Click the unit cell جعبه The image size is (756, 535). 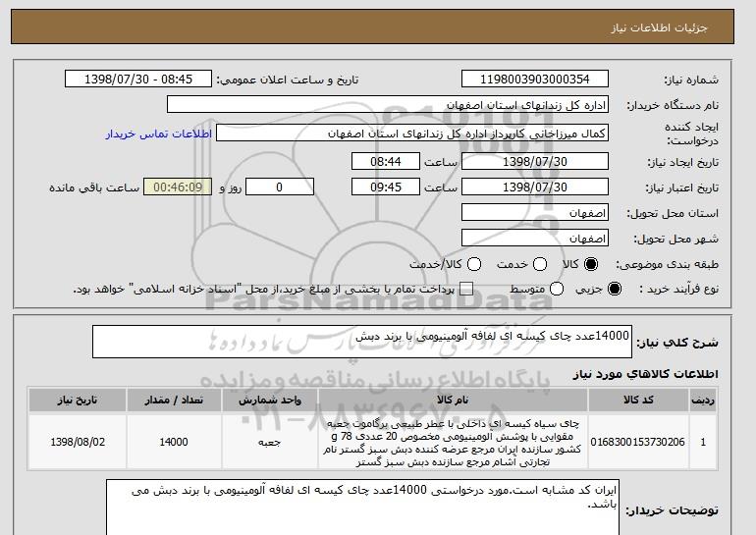pyautogui.click(x=270, y=442)
